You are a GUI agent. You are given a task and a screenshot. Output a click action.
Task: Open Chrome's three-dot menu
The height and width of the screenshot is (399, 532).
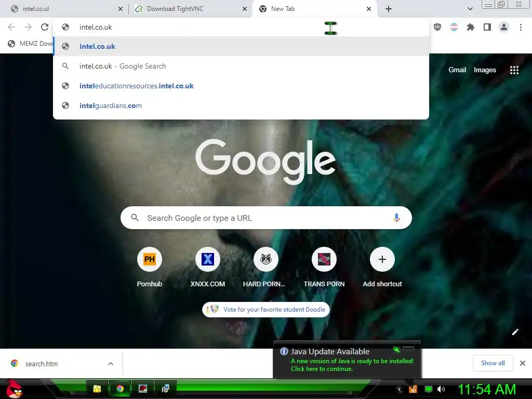(x=521, y=27)
